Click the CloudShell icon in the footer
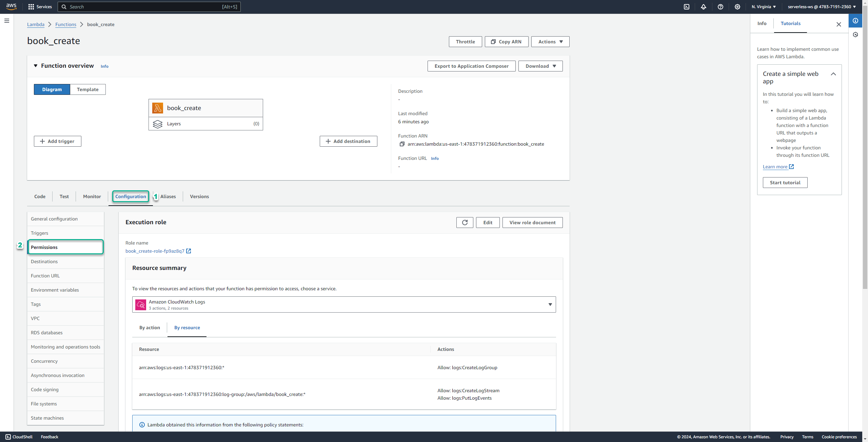The width and height of the screenshot is (868, 442). pos(8,437)
